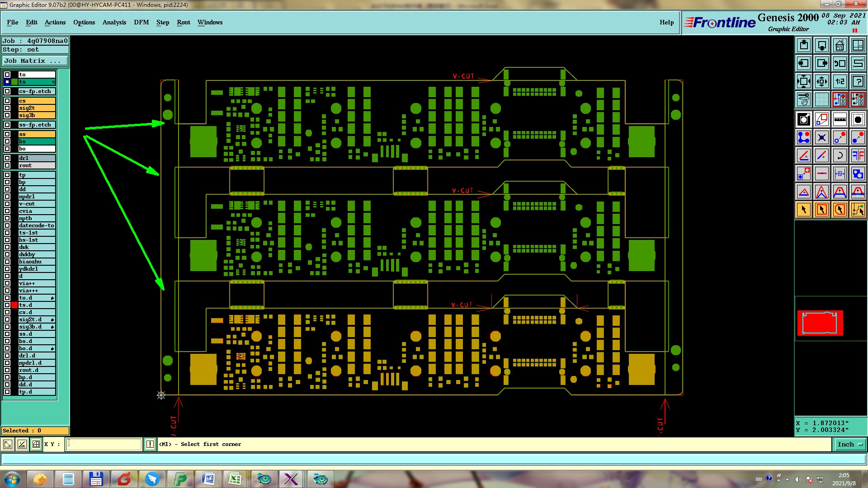Click the Home view icon
The height and width of the screenshot is (488, 868).
tap(840, 45)
